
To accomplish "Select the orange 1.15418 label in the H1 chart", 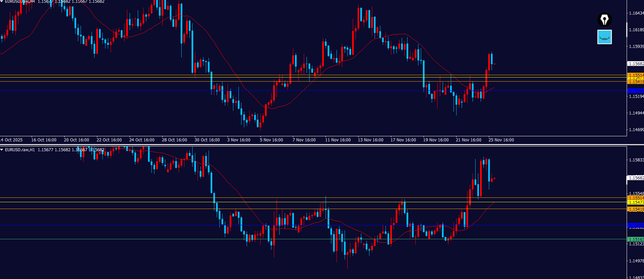I will [635, 209].
